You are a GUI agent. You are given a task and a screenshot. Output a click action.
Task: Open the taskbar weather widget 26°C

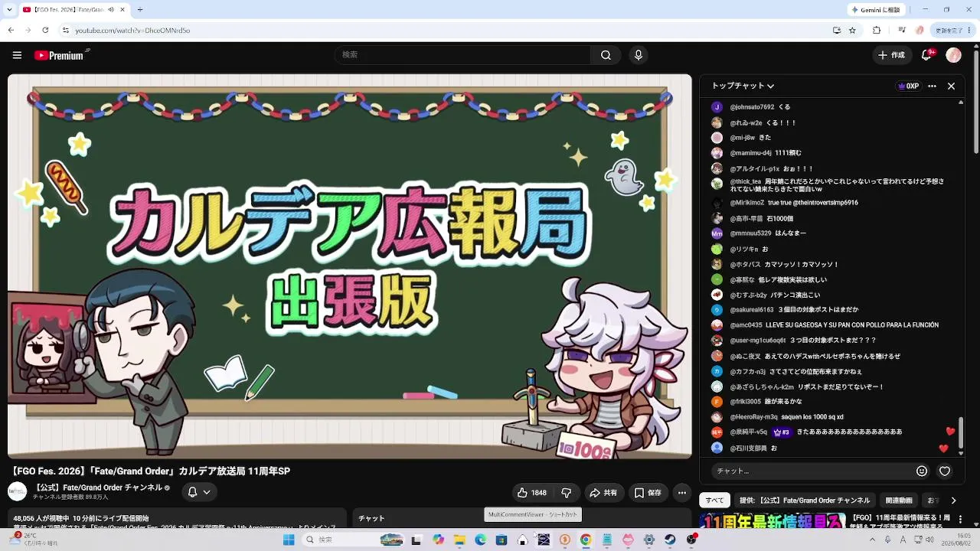[x=34, y=540]
